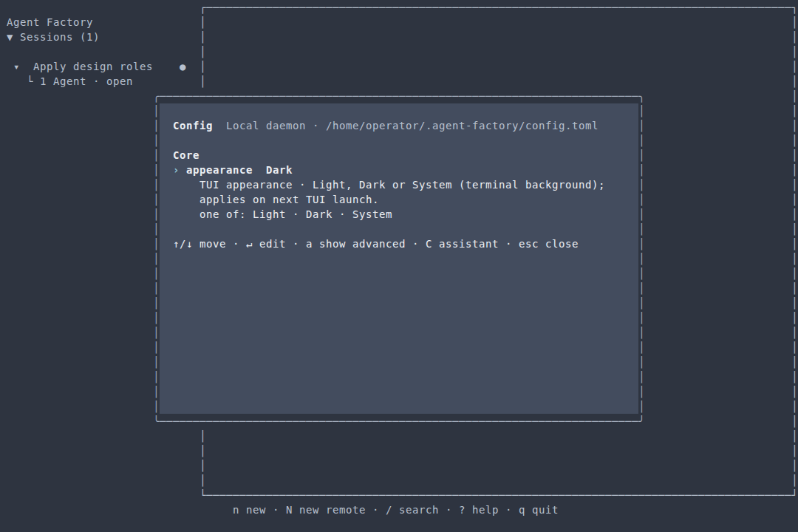Select the Apply design roles session
The height and width of the screenshot is (532, 798).
(92, 66)
